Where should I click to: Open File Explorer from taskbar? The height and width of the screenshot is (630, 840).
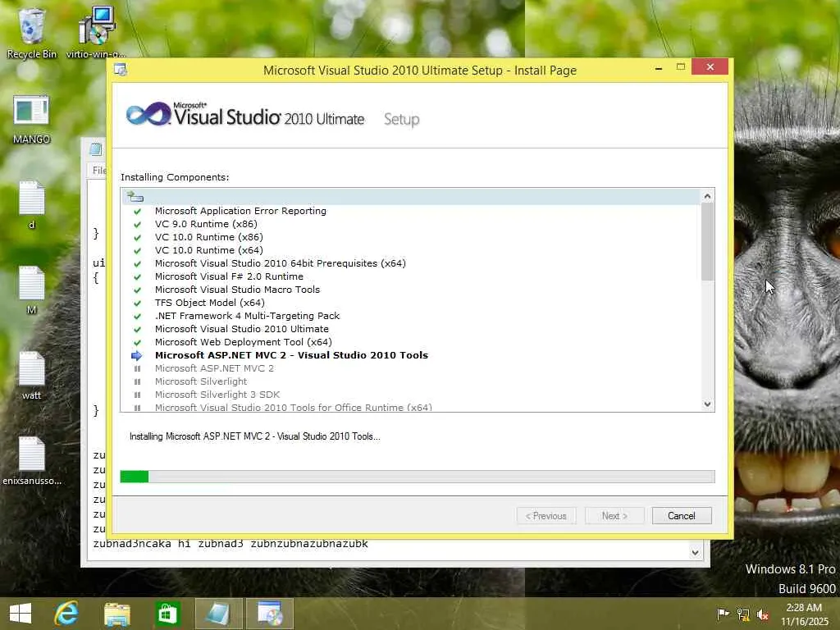(116, 614)
